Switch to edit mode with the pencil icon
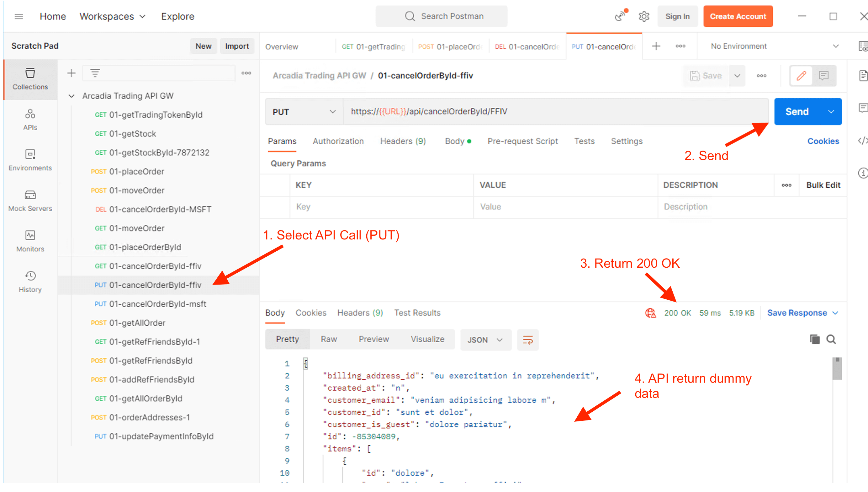The image size is (868, 492). pyautogui.click(x=801, y=76)
